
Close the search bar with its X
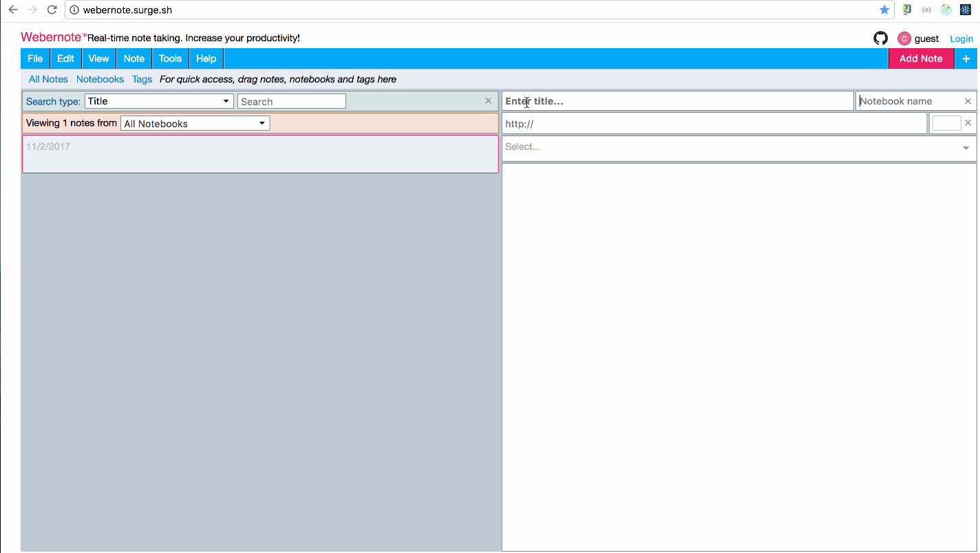(489, 100)
